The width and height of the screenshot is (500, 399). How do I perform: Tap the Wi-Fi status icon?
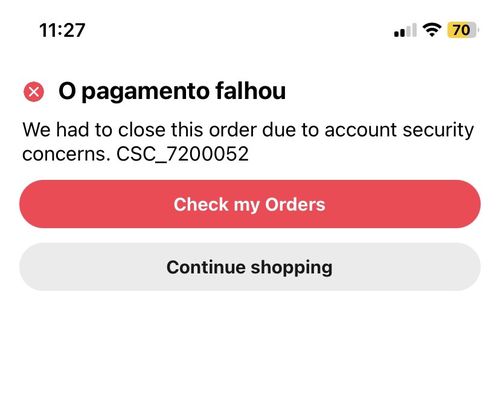click(x=432, y=30)
